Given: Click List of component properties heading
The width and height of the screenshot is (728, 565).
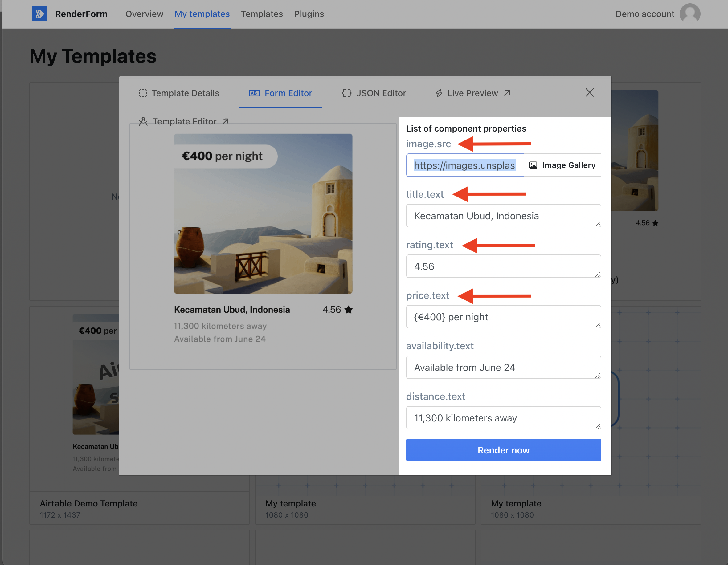Looking at the screenshot, I should [466, 128].
